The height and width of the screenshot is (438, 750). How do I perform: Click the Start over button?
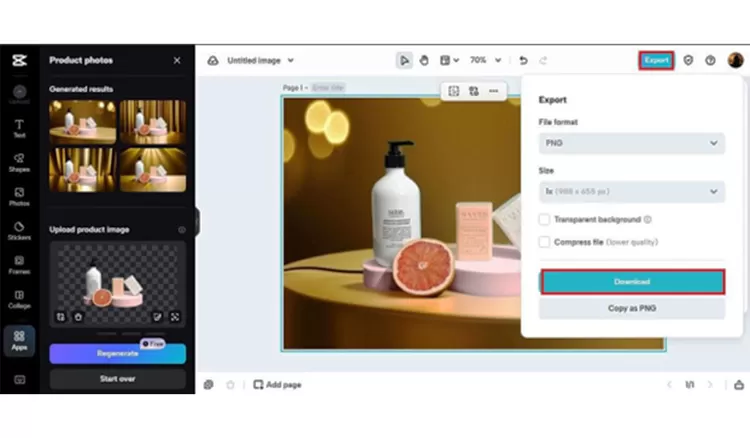[x=118, y=379]
